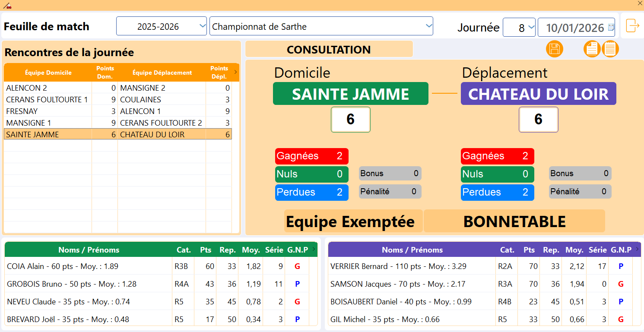This screenshot has width=644, height=332.
Task: Click the orange floppy disk save icon
Action: click(555, 49)
